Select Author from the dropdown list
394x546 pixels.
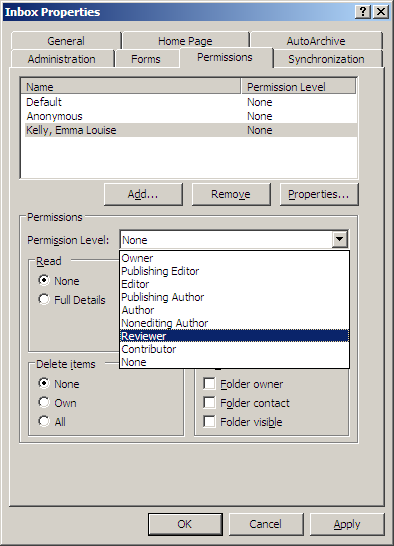[x=234, y=310]
